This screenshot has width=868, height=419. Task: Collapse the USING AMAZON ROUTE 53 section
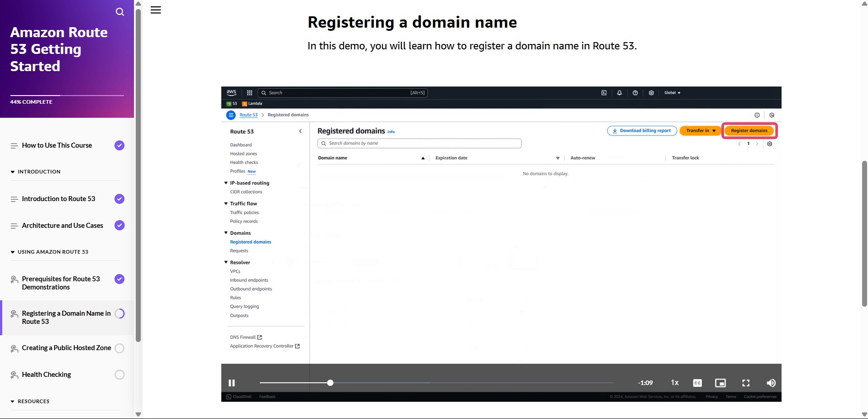[13, 252]
